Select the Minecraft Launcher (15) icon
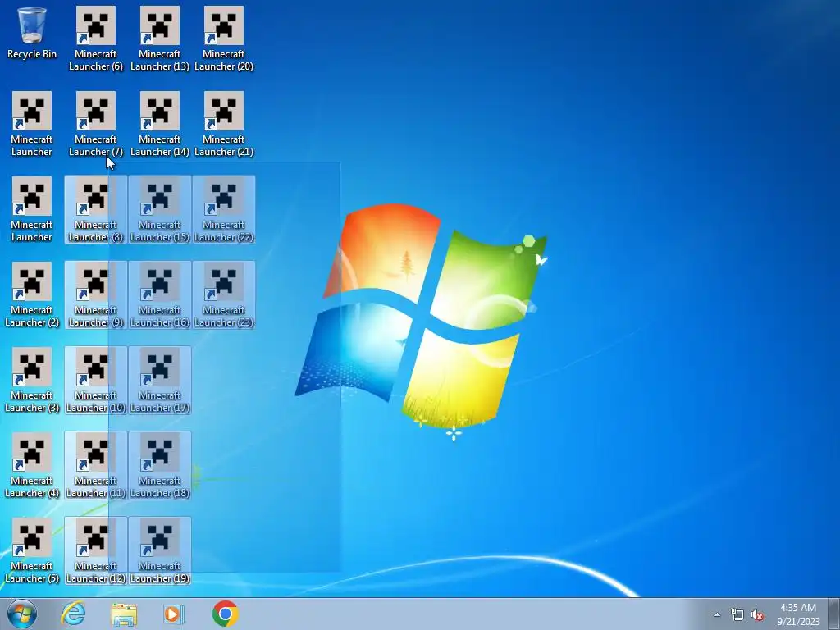Image resolution: width=840 pixels, height=630 pixels. (160, 209)
